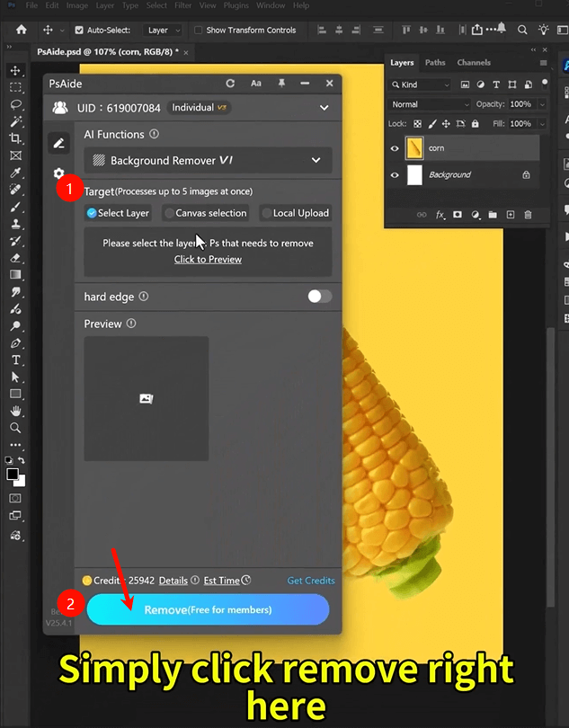Switch to the Channels tab
Image resolution: width=569 pixels, height=728 pixels.
pyautogui.click(x=474, y=62)
